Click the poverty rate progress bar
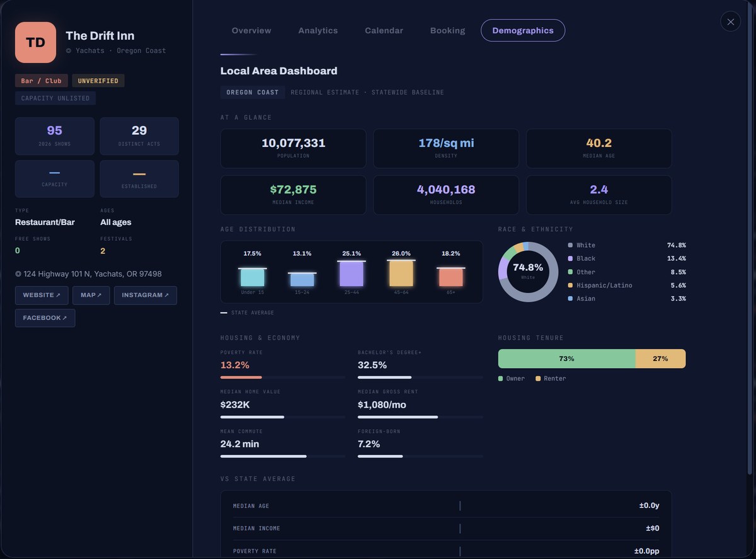Viewport: 756px width, 559px height. point(283,377)
